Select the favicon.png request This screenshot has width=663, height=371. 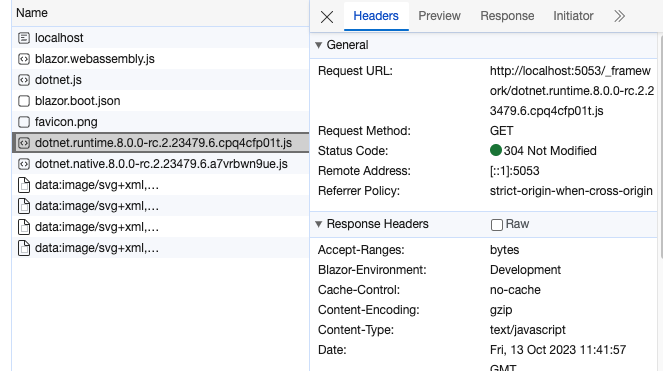(161, 122)
